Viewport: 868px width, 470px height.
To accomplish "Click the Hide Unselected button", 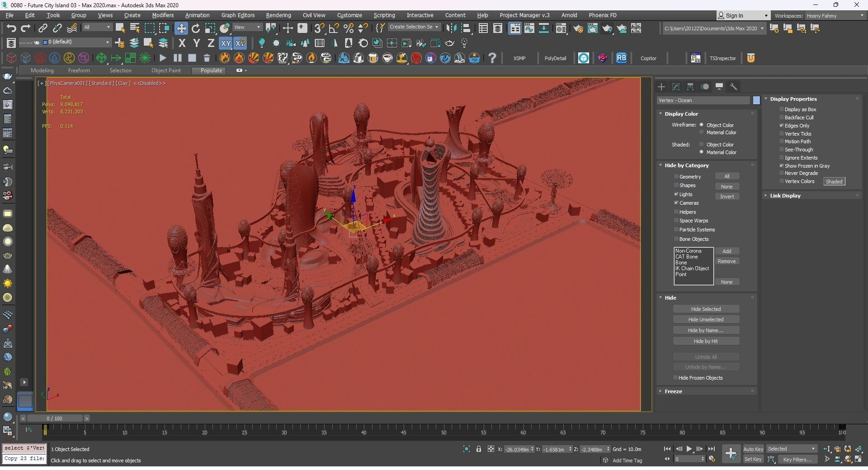I will point(706,320).
